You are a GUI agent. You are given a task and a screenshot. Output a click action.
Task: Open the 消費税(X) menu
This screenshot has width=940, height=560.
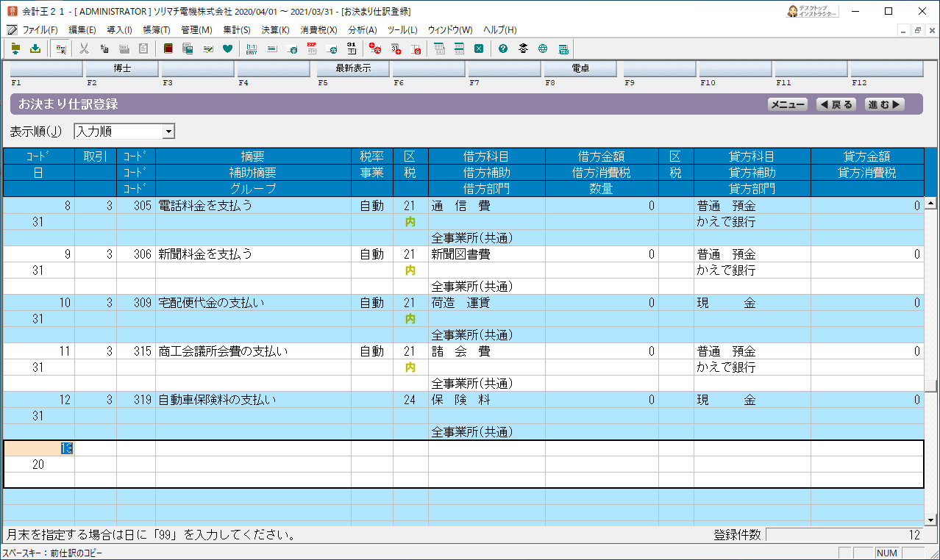(x=318, y=30)
